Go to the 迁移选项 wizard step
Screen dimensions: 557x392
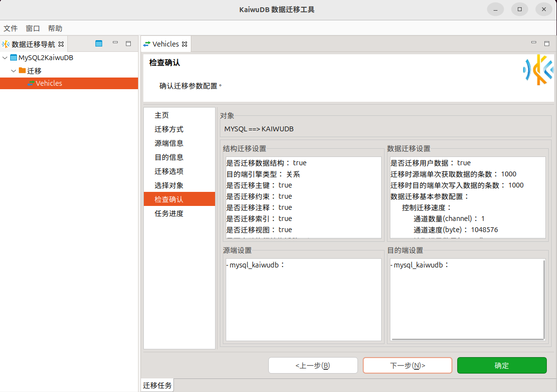click(179, 172)
